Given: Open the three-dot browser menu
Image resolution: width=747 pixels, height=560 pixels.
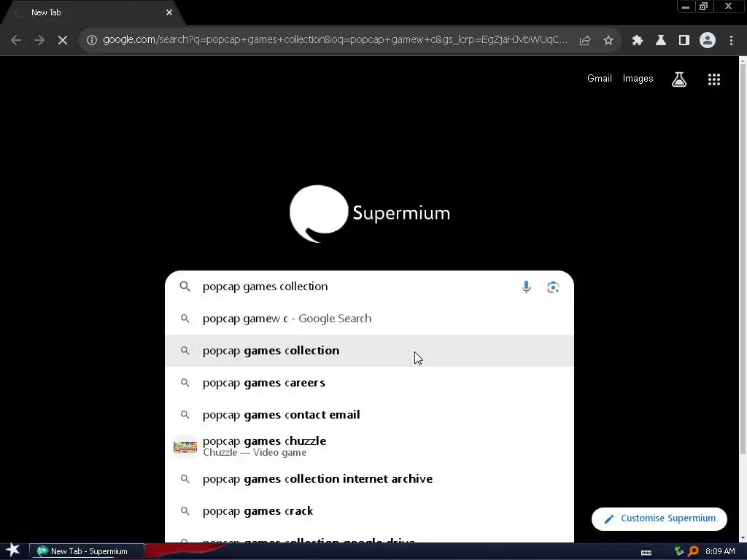Looking at the screenshot, I should [x=731, y=41].
